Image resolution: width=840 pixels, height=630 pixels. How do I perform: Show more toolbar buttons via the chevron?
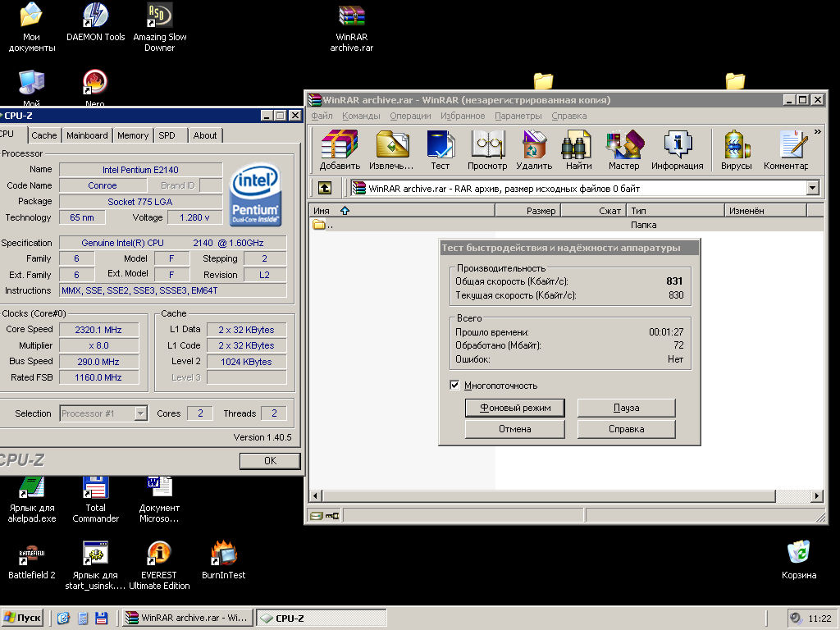[x=818, y=132]
